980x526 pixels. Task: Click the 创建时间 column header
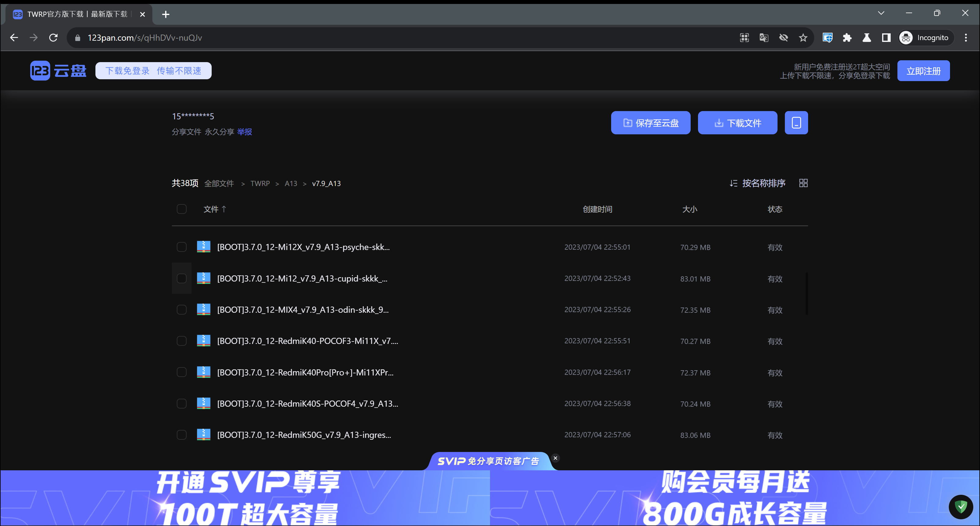(597, 209)
